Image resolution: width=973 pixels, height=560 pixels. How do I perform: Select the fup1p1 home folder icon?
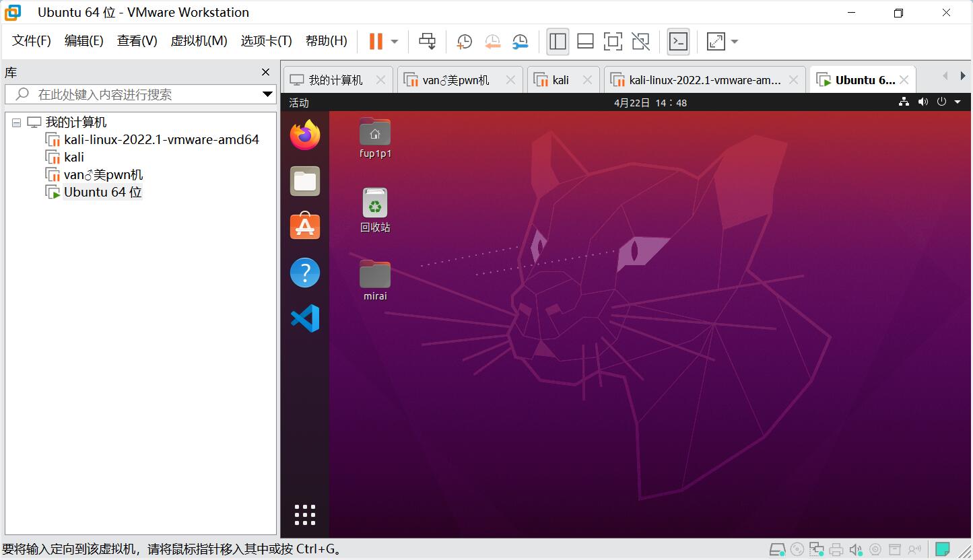tap(375, 138)
